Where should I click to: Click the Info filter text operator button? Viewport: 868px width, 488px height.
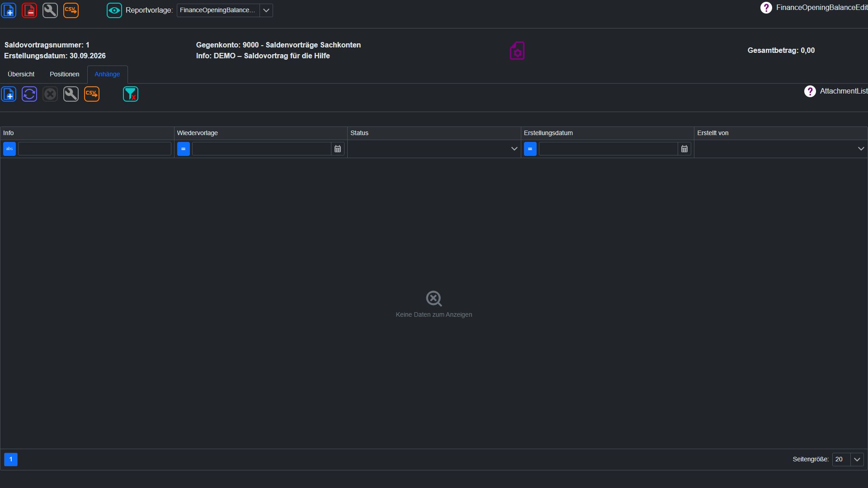[9, 149]
